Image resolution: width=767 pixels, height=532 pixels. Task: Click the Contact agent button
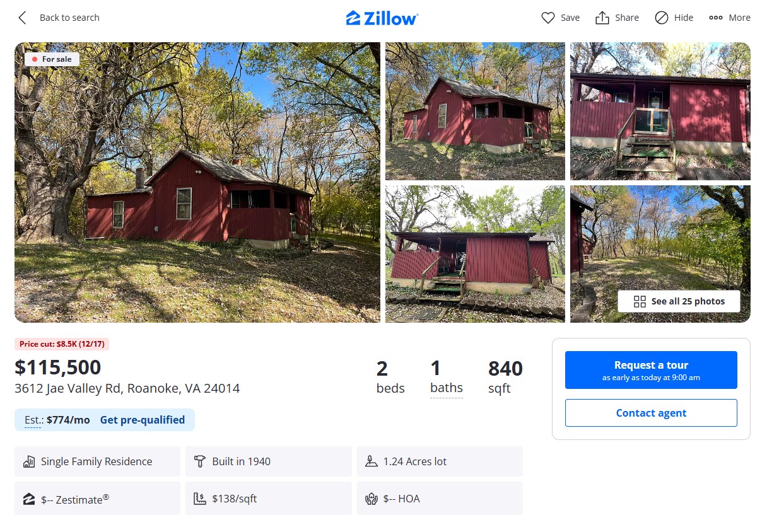(651, 413)
